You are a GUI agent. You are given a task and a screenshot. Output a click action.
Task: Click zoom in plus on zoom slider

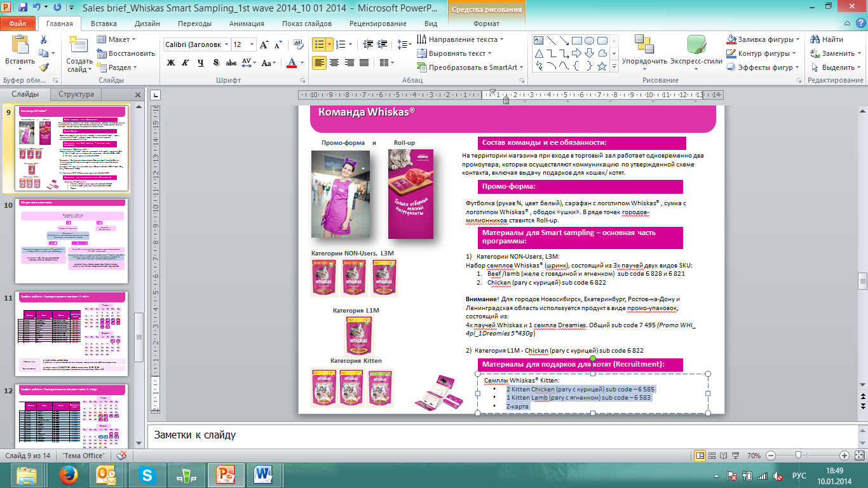(x=844, y=456)
